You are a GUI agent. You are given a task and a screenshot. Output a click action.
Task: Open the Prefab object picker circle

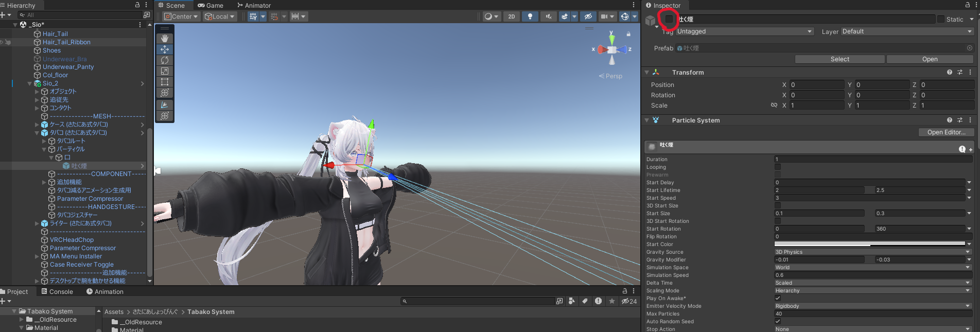point(970,48)
